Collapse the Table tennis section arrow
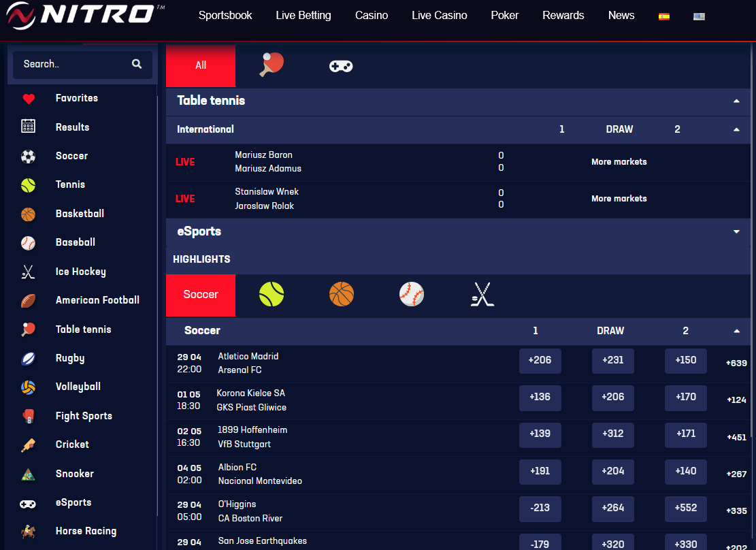756x550 pixels. 736,101
